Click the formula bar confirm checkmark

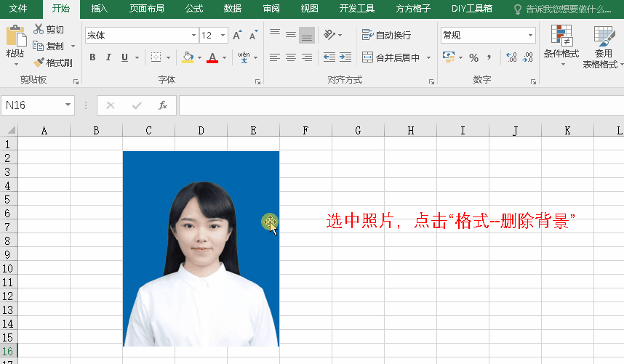tap(137, 105)
